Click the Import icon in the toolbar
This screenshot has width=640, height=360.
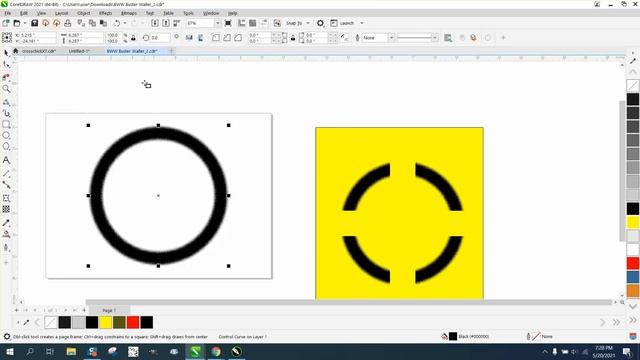155,23
